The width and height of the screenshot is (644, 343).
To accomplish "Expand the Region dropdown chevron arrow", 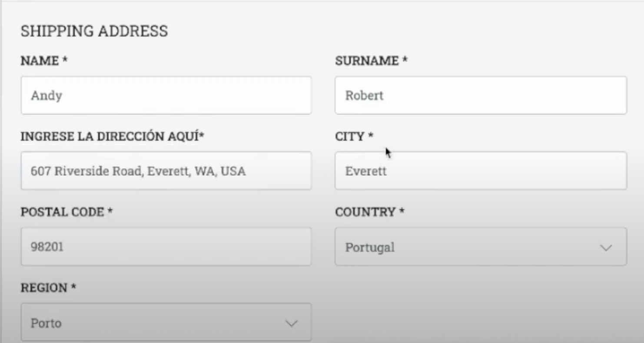I will pyautogui.click(x=291, y=323).
